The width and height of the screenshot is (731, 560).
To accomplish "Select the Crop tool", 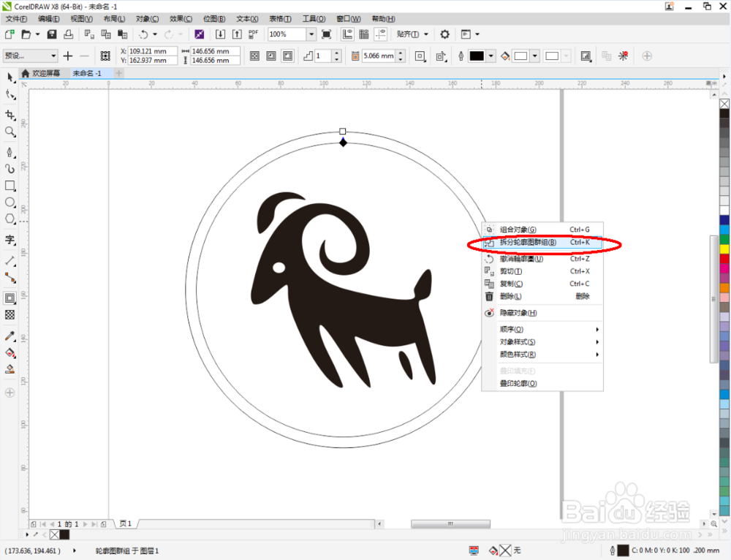I will tap(10, 115).
